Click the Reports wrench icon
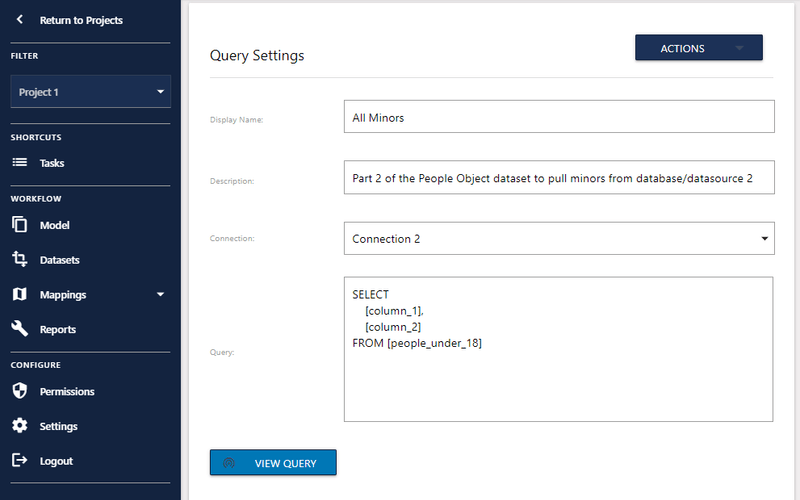Image resolution: width=800 pixels, height=500 pixels. (x=20, y=329)
